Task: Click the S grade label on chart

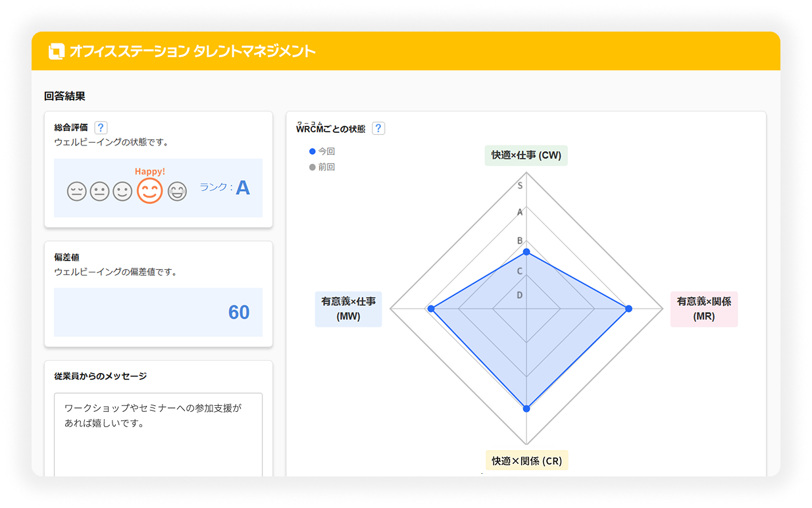Action: pos(520,186)
